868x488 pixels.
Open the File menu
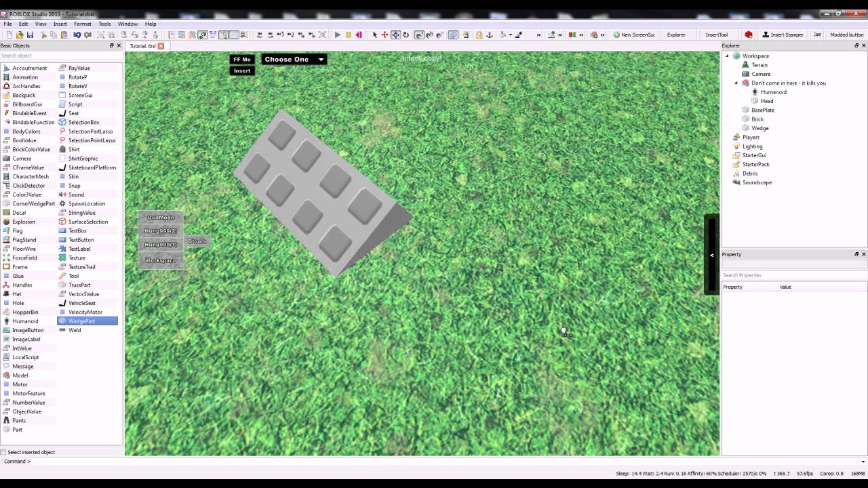[x=7, y=24]
